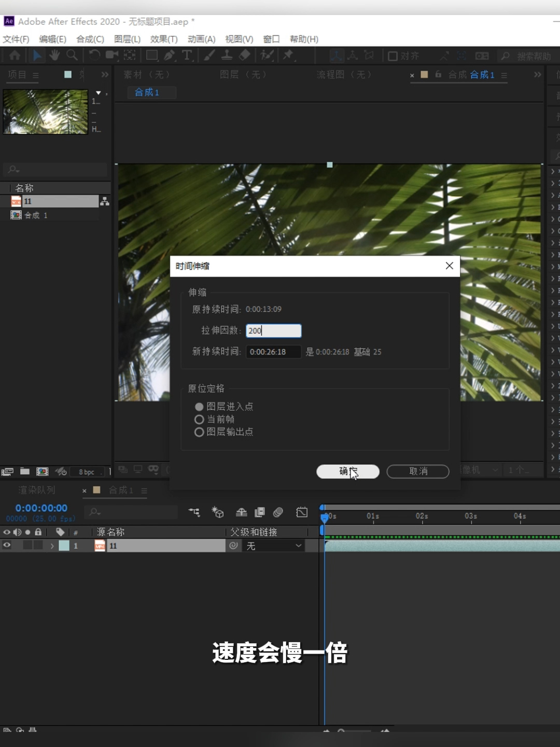Image resolution: width=560 pixels, height=747 pixels.
Task: Open the 图层(L) menu
Action: 127,39
